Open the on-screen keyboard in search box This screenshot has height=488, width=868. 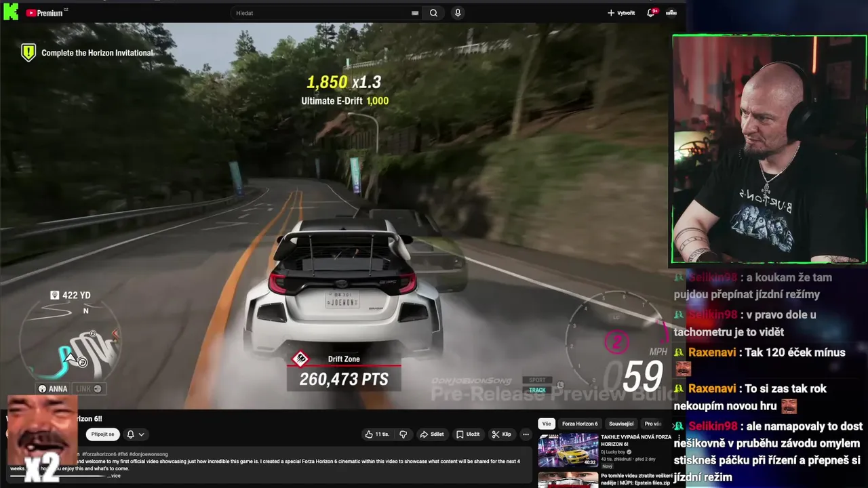415,13
